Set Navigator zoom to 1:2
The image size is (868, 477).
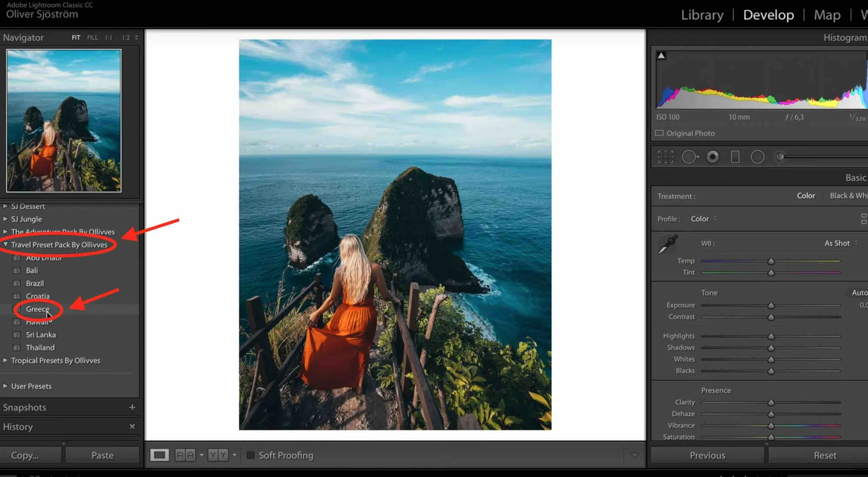click(x=126, y=37)
